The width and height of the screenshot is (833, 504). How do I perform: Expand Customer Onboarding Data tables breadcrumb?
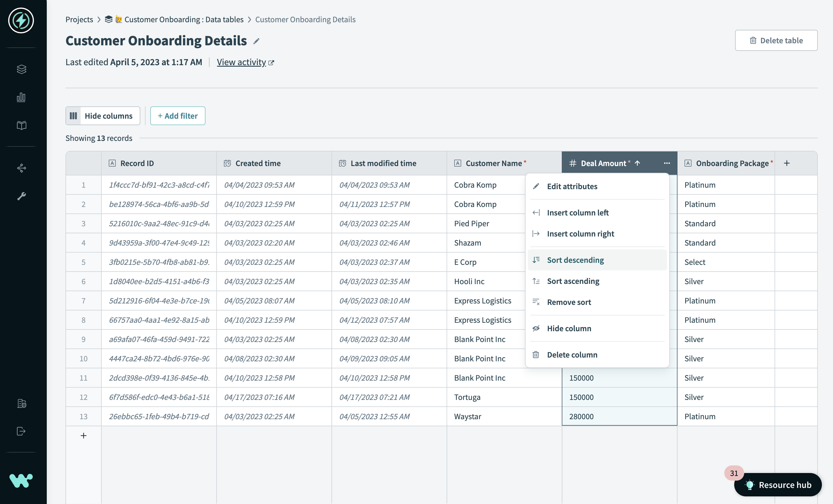(x=184, y=20)
